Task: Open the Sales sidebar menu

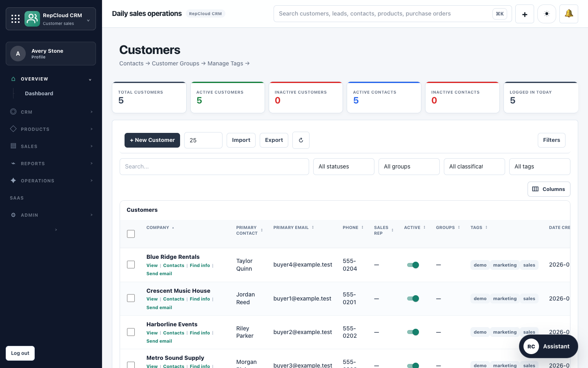Action: click(x=51, y=146)
